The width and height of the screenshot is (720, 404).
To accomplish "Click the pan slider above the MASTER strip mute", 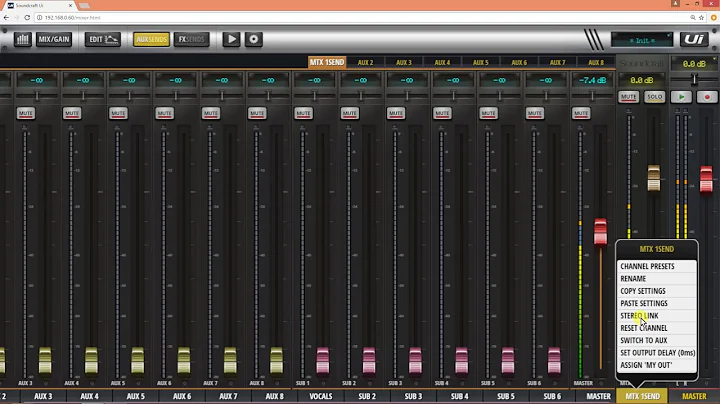I will tap(592, 96).
